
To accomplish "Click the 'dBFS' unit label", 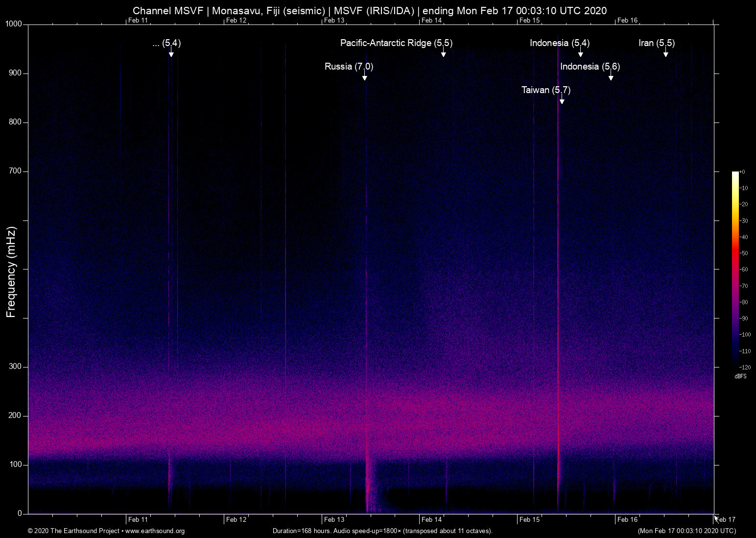I will pyautogui.click(x=741, y=376).
